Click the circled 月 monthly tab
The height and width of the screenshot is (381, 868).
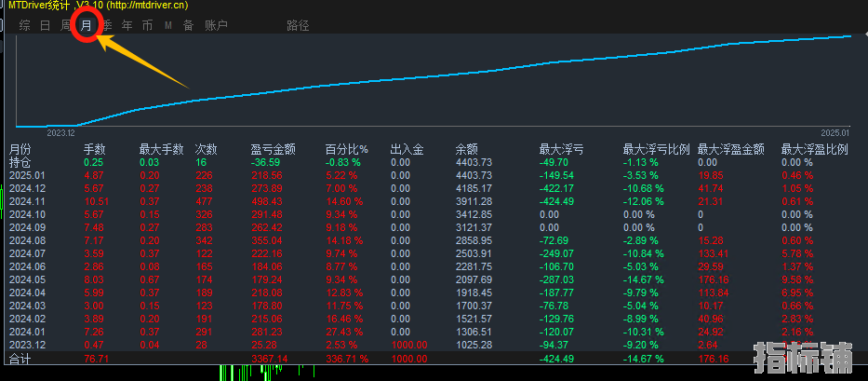[87, 26]
